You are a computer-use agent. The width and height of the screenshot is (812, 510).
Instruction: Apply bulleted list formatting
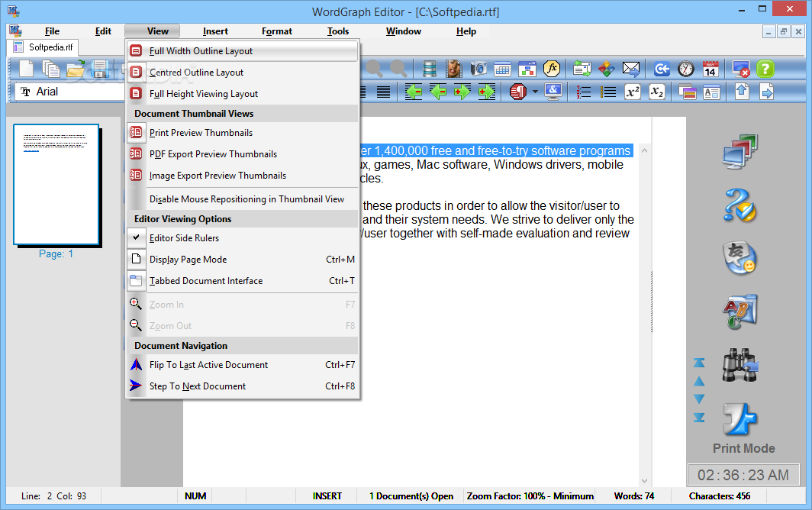point(608,92)
